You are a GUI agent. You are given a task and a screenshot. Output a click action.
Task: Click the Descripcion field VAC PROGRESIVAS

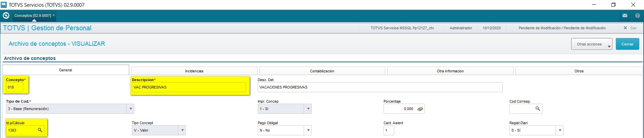189,87
